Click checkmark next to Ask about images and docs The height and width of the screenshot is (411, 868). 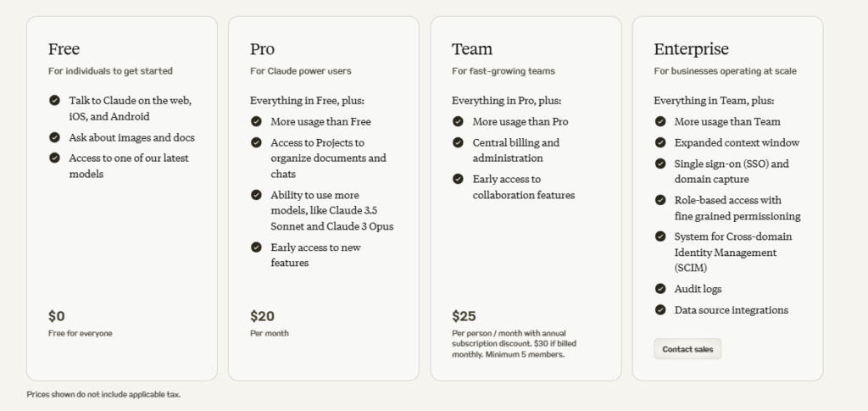coord(55,137)
